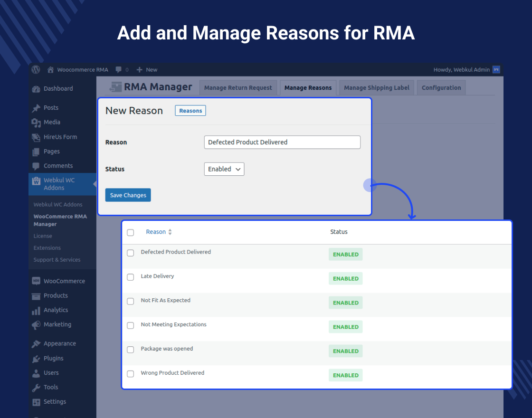This screenshot has width=532, height=418.
Task: Click the plus icon for New
Action: [139, 69]
